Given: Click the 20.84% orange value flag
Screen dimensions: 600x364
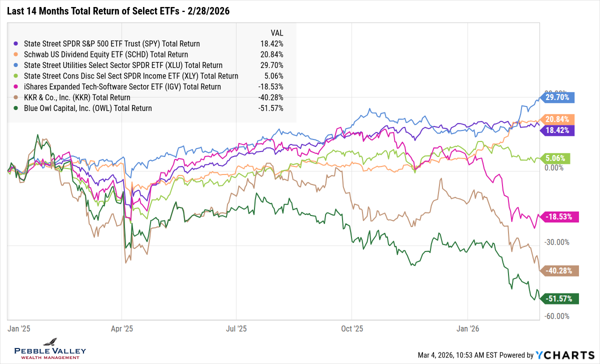Looking at the screenshot, I should (x=556, y=119).
